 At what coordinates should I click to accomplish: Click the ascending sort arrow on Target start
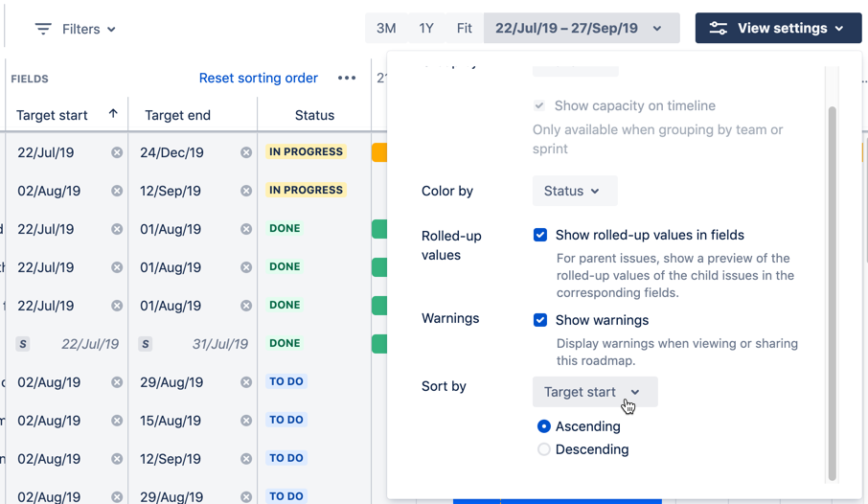pyautogui.click(x=113, y=113)
